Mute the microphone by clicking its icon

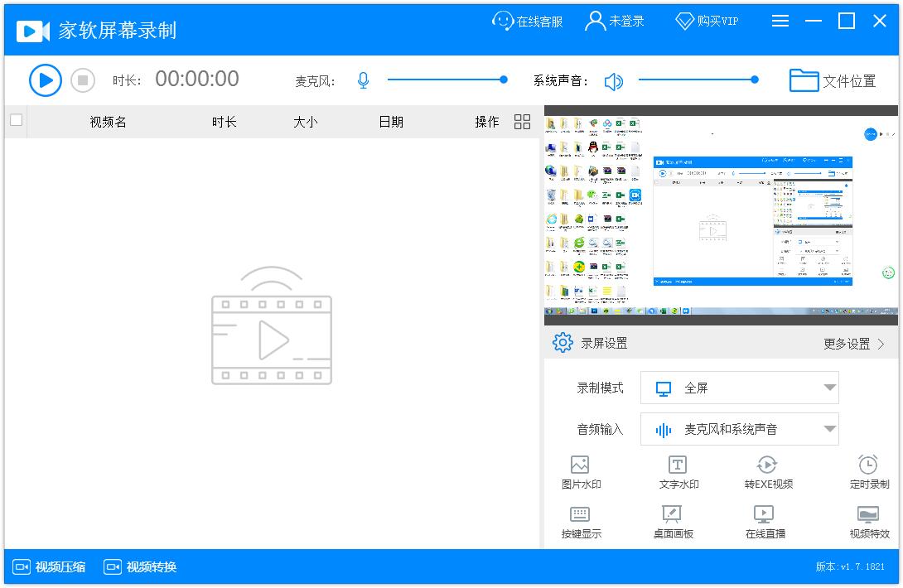click(363, 80)
